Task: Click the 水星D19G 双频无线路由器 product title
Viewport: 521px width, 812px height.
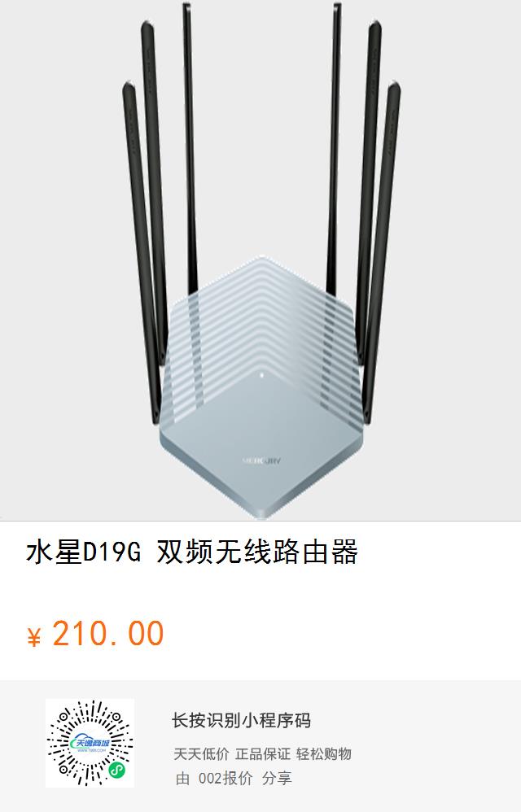Action: [x=192, y=552]
